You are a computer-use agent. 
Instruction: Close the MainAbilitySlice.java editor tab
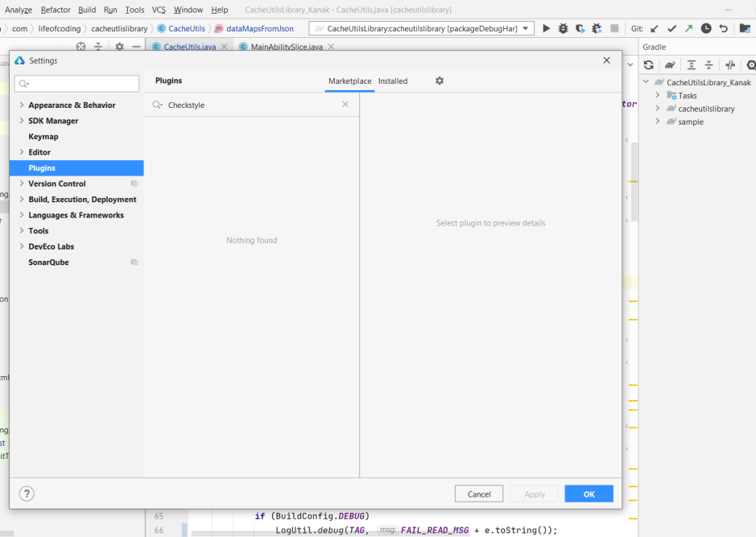point(331,47)
